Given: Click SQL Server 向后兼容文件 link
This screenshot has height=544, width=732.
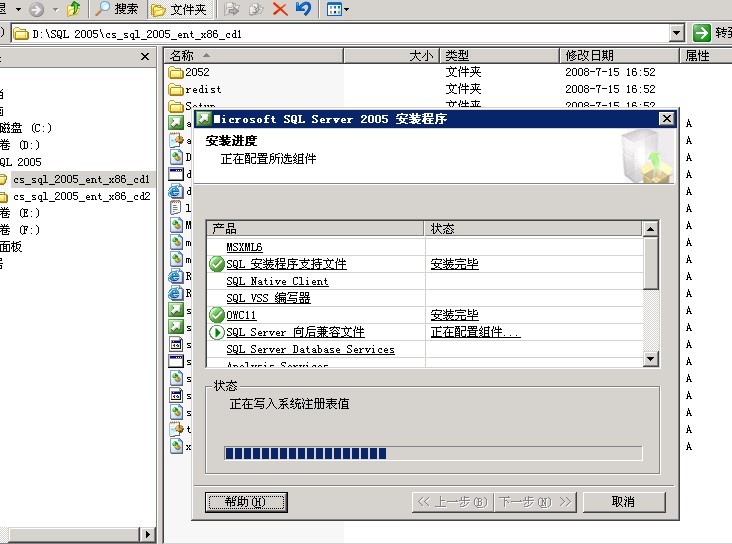Looking at the screenshot, I should point(295,332).
